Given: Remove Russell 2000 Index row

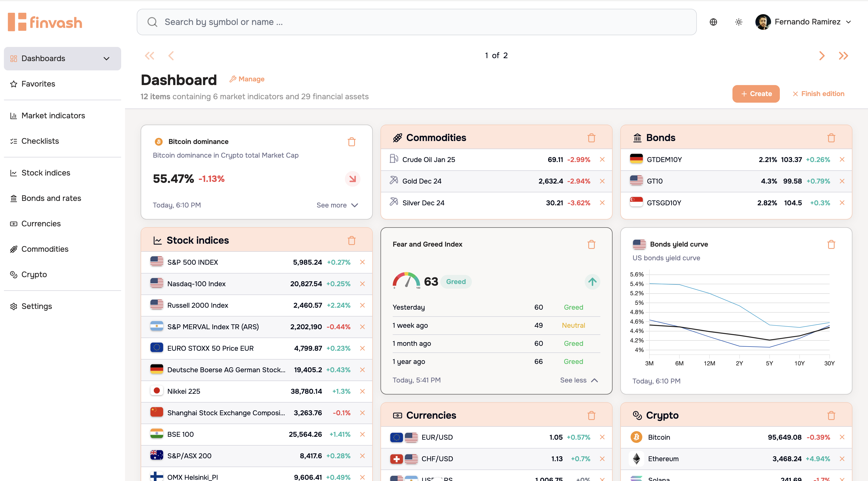Looking at the screenshot, I should (362, 305).
